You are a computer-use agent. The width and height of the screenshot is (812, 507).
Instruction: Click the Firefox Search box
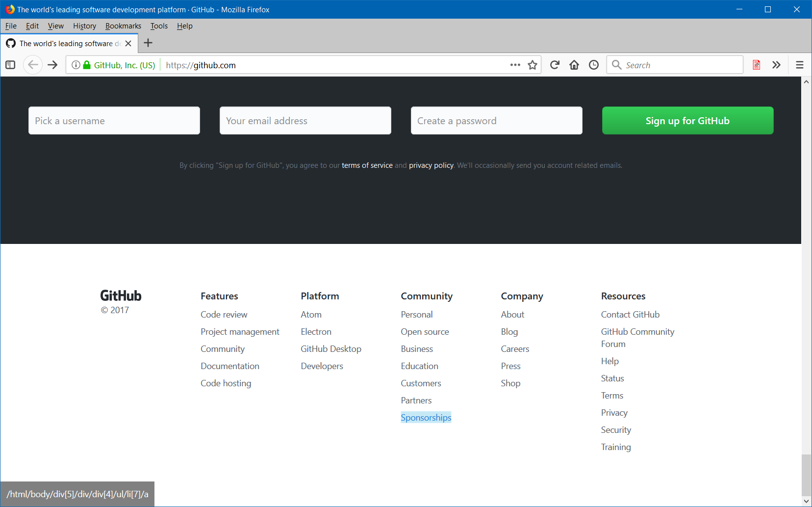(675, 65)
